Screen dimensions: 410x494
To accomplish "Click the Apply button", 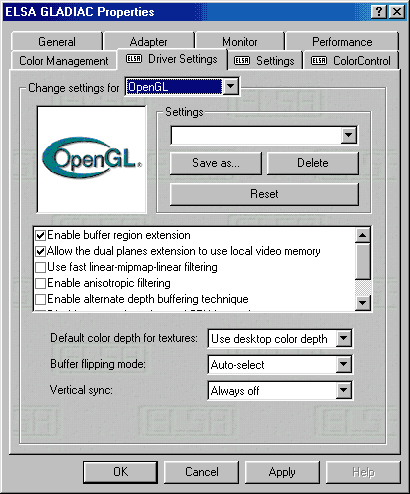I will tap(282, 472).
